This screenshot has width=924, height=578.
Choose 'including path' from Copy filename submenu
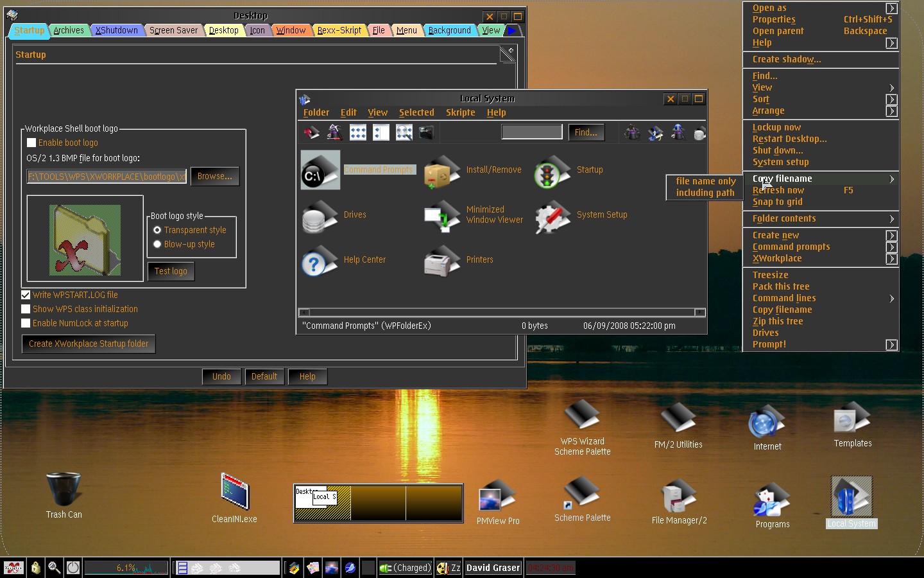[705, 193]
